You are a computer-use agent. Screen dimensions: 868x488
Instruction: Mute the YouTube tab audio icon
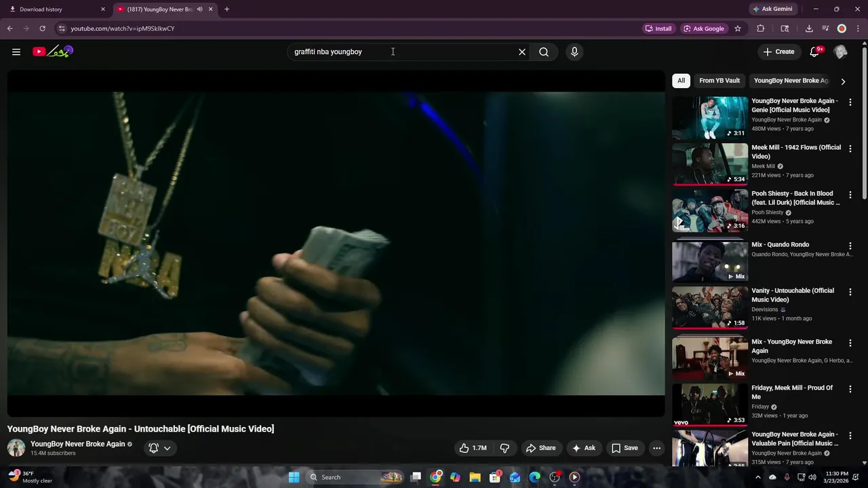tap(199, 9)
